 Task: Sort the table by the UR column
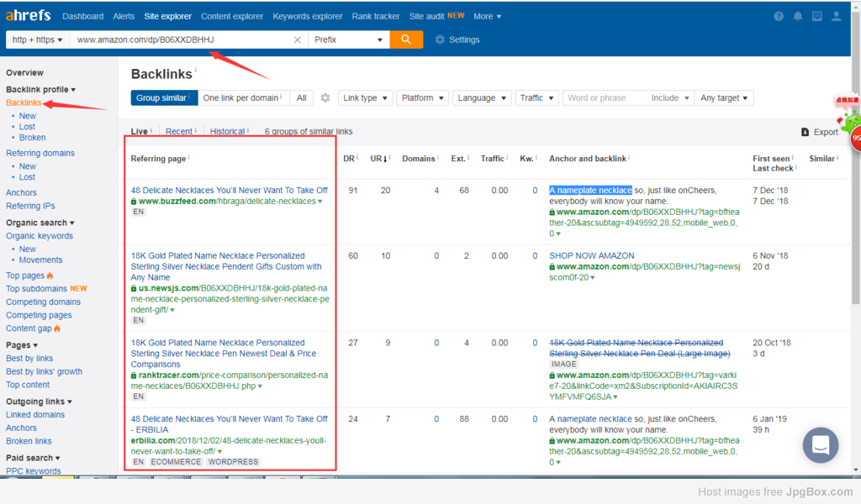tap(378, 159)
